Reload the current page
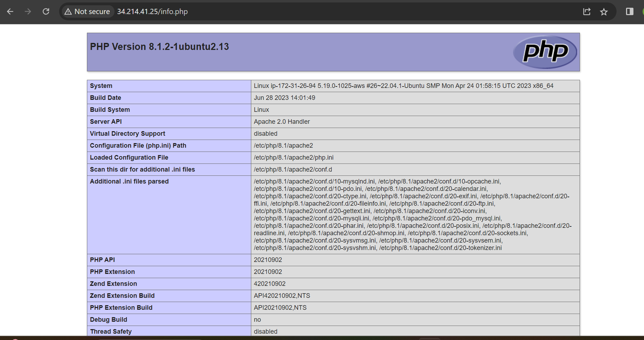Screen dimensions: 644x340 coord(46,11)
